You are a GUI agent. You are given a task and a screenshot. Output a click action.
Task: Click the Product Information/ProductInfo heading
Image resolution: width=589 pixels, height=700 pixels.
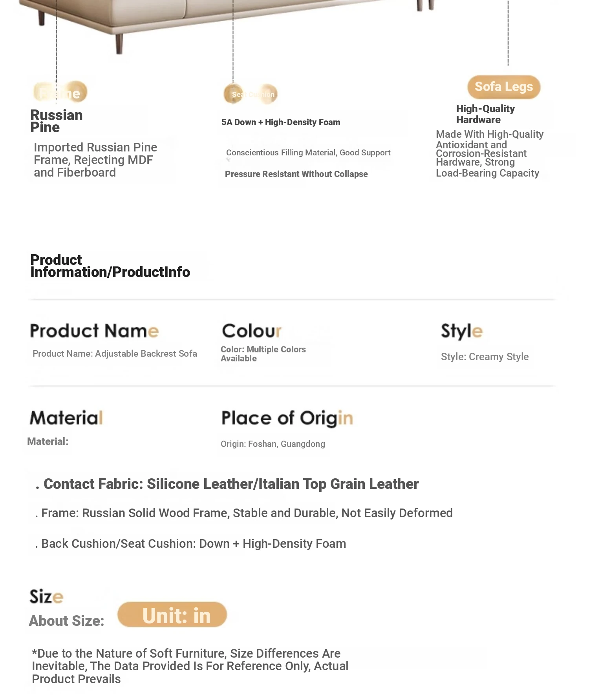tap(110, 266)
